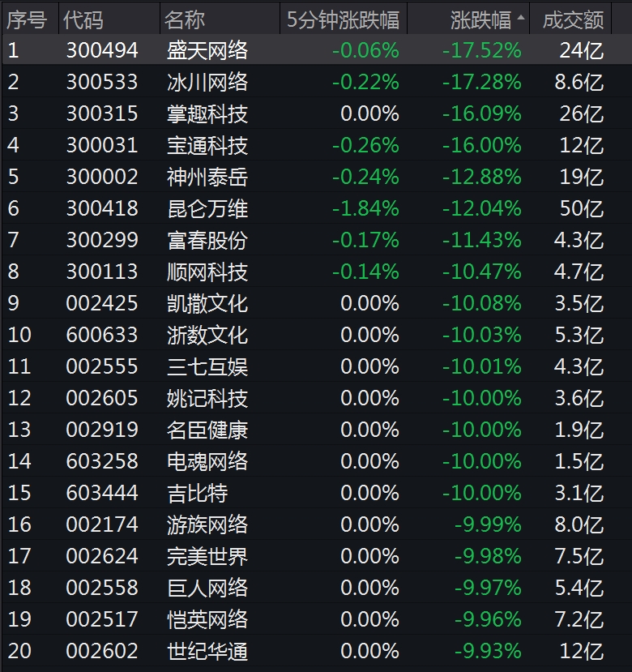Viewport: 632px width, 672px height.
Task: Select stock 冰川网络
Action: [x=207, y=82]
